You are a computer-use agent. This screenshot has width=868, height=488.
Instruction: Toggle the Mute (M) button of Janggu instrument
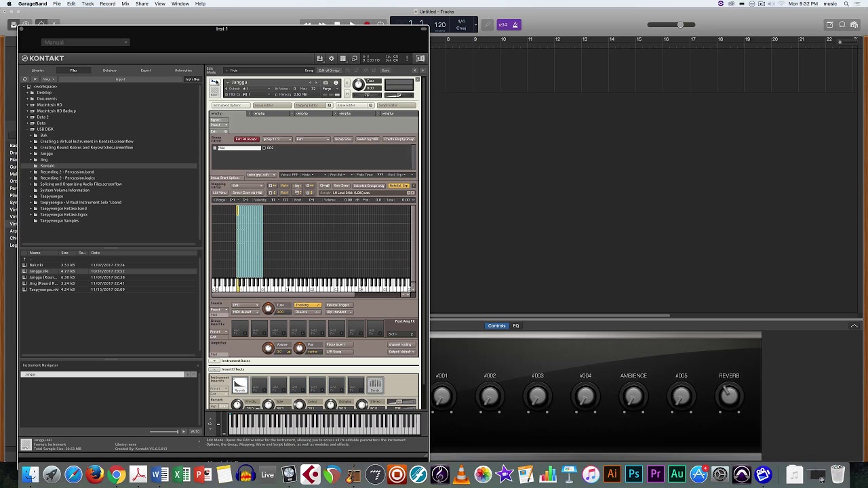click(x=347, y=94)
